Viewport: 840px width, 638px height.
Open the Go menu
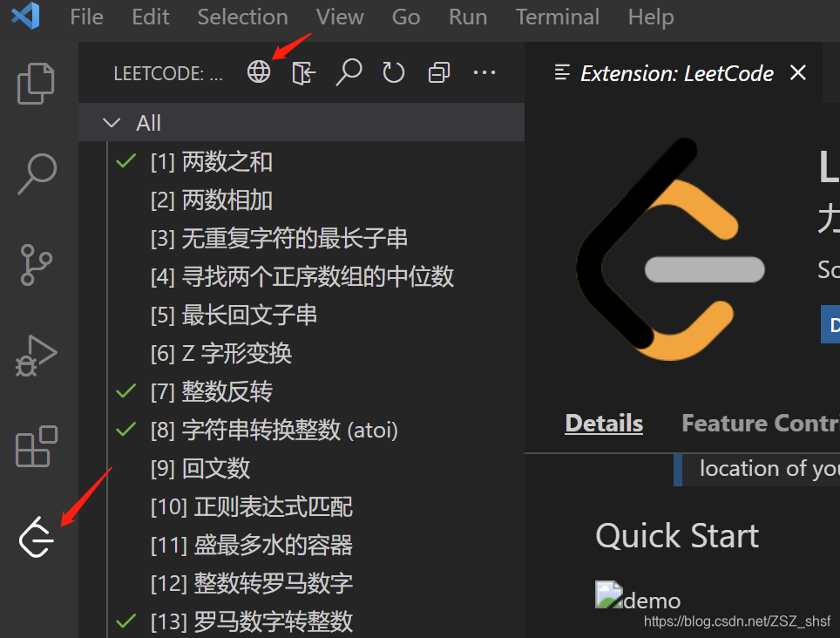click(x=406, y=17)
